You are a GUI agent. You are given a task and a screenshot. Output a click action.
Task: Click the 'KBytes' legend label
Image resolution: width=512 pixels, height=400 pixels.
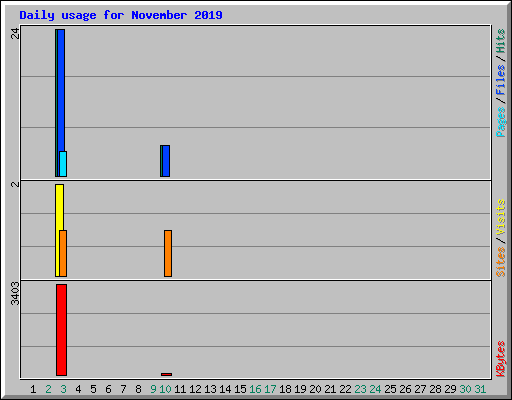pos(501,359)
